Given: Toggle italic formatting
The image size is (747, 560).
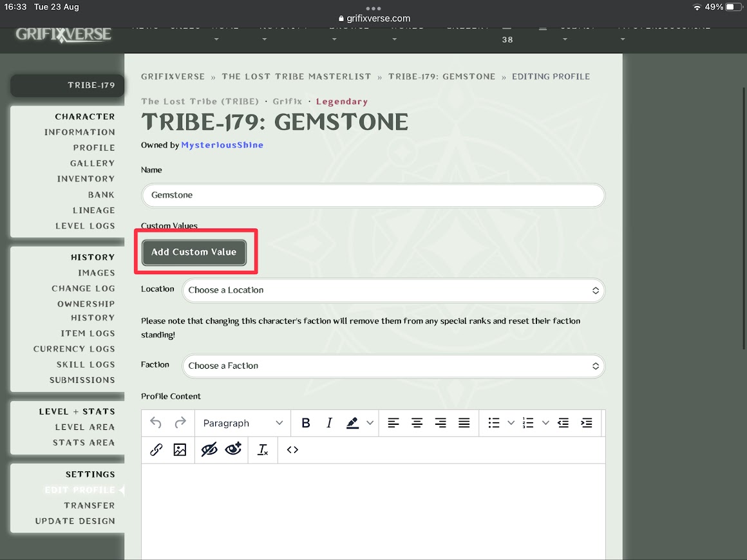Looking at the screenshot, I should [x=329, y=423].
